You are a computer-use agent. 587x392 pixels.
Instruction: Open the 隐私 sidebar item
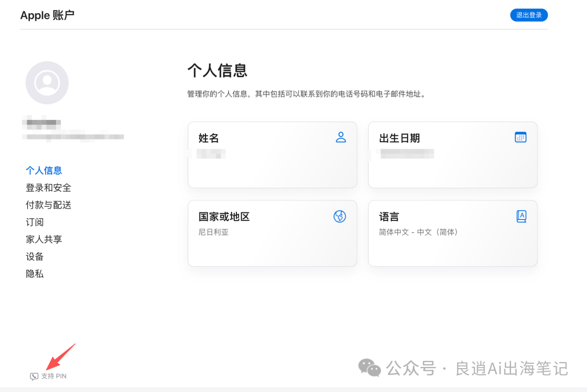[35, 274]
